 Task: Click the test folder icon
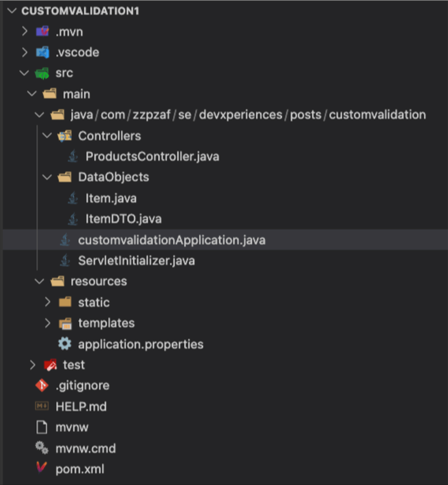pos(50,365)
